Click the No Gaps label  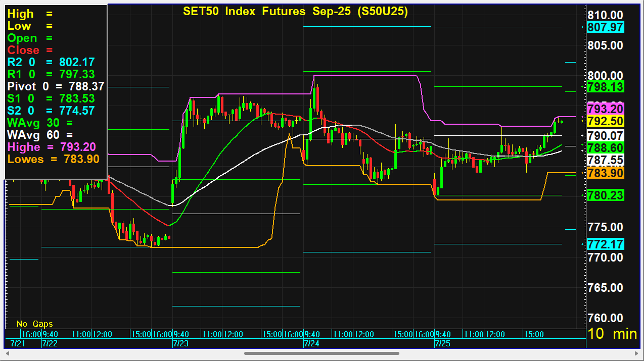point(34,324)
